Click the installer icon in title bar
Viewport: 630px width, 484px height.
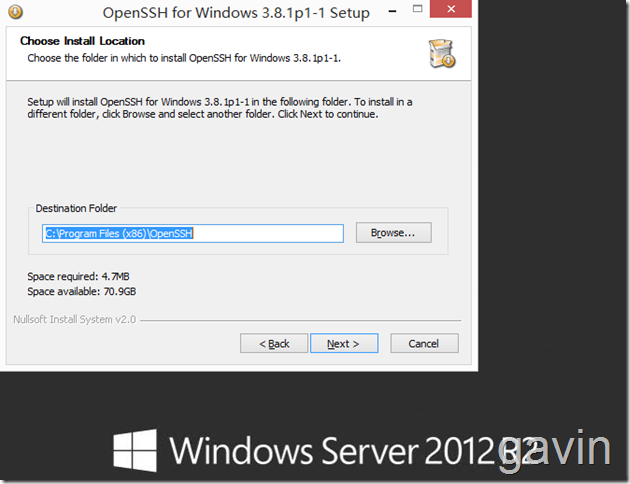(15, 12)
